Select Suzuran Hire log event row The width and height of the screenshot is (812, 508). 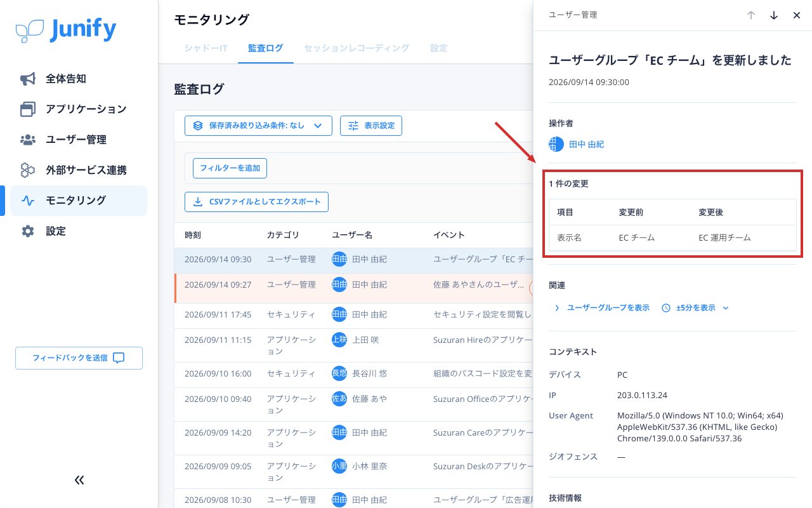click(x=354, y=345)
